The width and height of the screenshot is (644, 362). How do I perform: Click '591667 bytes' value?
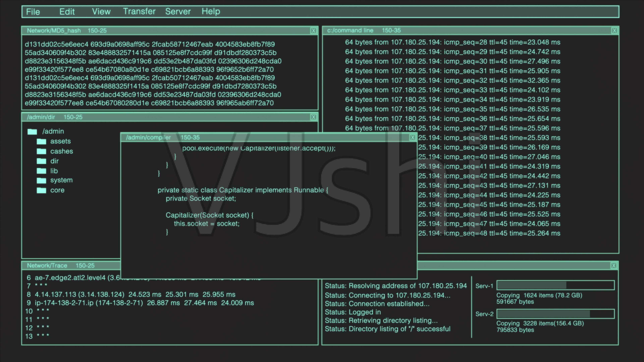point(515,302)
